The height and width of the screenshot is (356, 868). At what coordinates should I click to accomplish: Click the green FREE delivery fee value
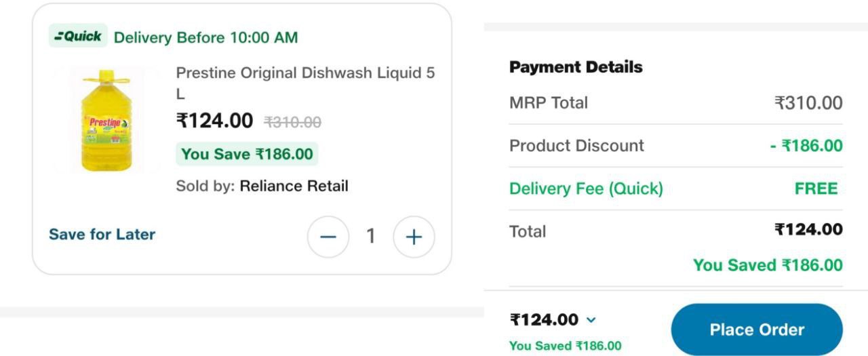(816, 189)
